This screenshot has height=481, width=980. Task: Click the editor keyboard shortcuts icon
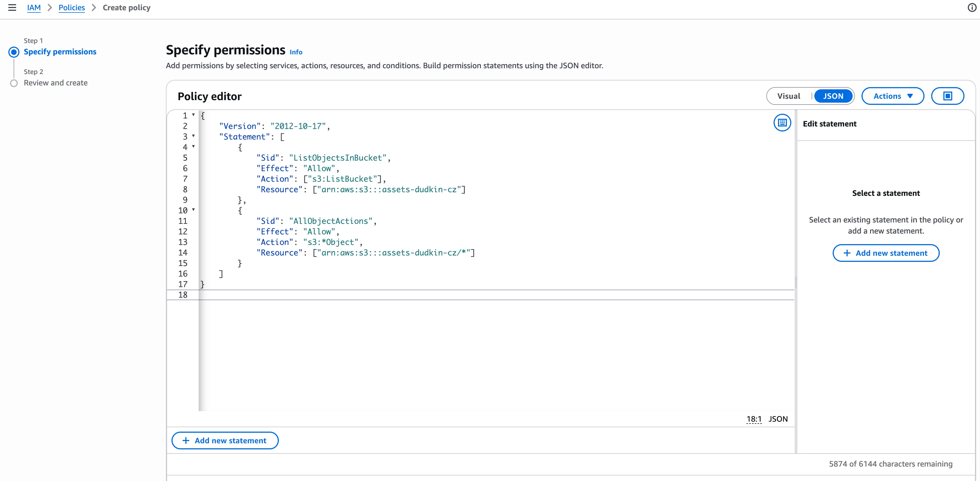[782, 123]
